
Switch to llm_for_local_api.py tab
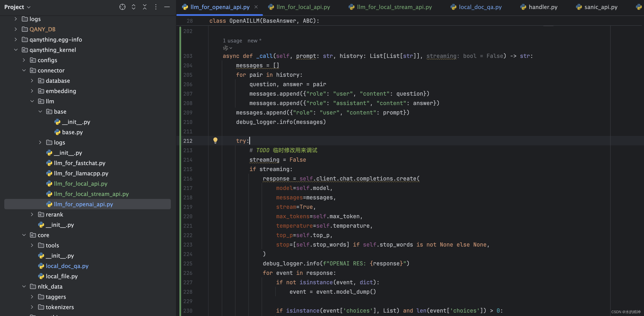299,7
